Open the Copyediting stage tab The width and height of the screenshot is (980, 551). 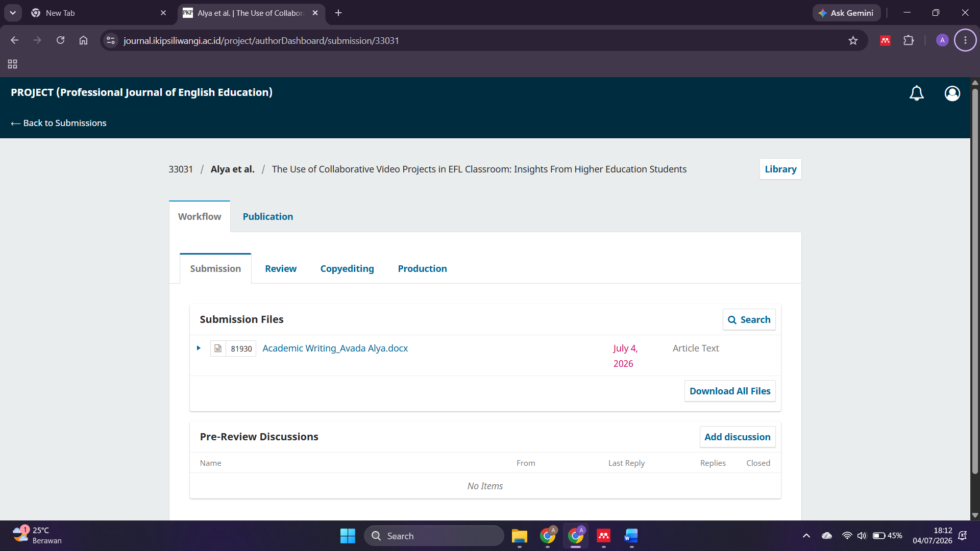(347, 268)
